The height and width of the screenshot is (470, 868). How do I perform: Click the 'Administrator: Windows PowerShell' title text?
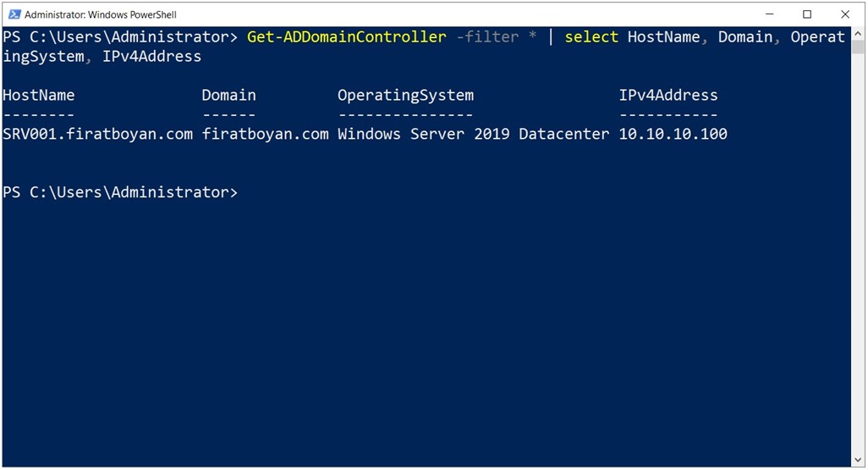pyautogui.click(x=100, y=15)
